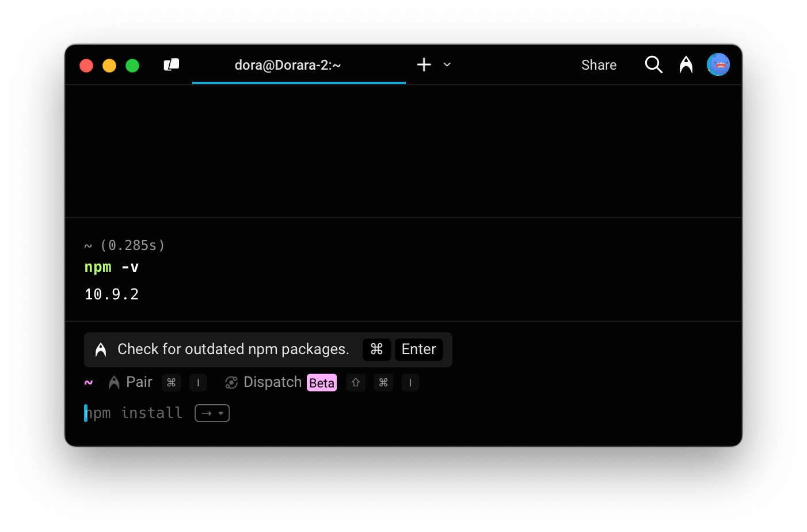Open the user avatar menu
This screenshot has width=807, height=532.
click(x=718, y=64)
